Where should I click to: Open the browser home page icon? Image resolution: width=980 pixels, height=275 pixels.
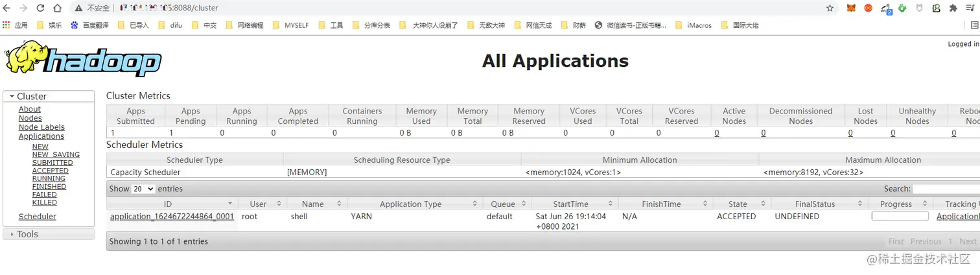pyautogui.click(x=57, y=8)
